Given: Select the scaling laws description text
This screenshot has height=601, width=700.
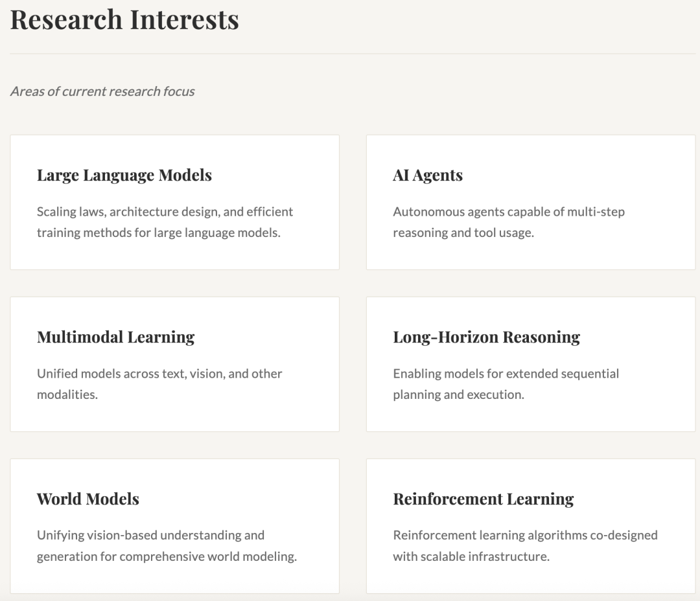Looking at the screenshot, I should 165,222.
